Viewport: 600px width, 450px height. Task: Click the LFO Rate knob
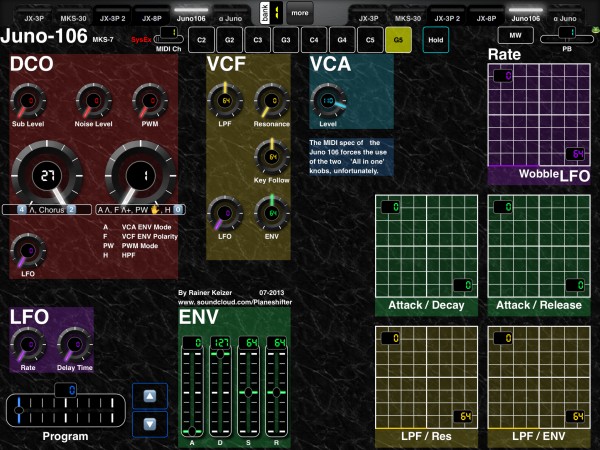(28, 345)
